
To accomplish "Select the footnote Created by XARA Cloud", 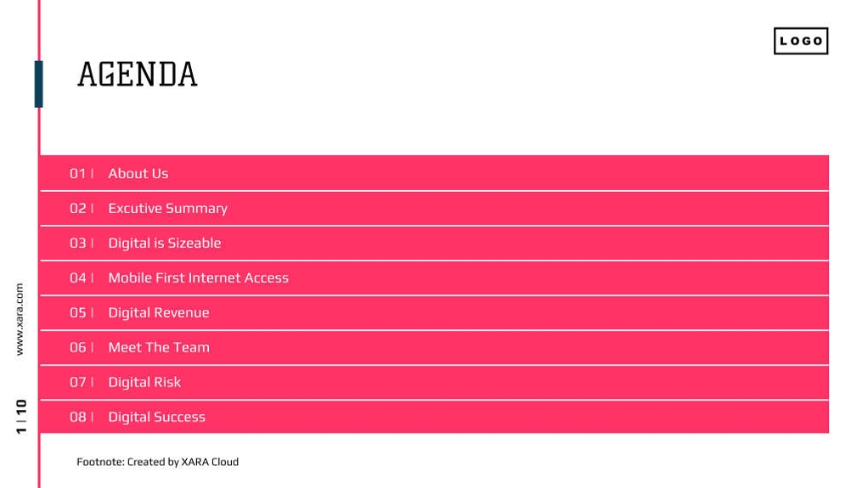I will (157, 462).
